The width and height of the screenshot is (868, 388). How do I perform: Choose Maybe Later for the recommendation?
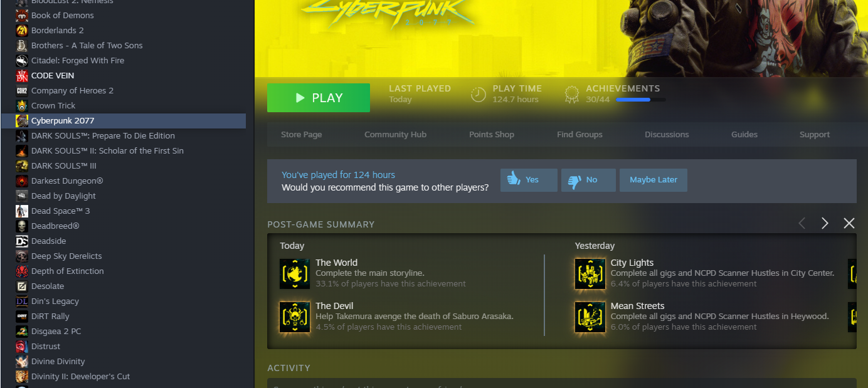point(654,180)
